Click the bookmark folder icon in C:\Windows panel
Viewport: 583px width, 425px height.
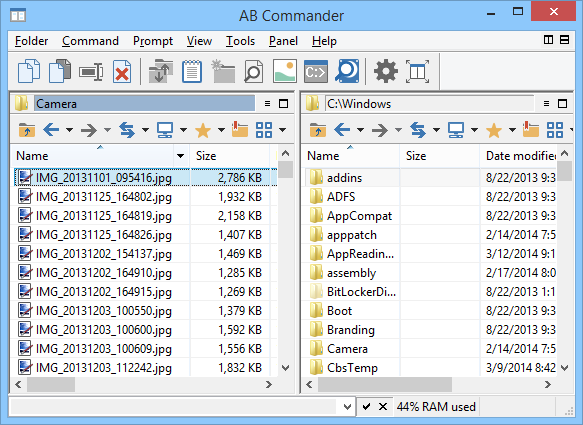(531, 129)
